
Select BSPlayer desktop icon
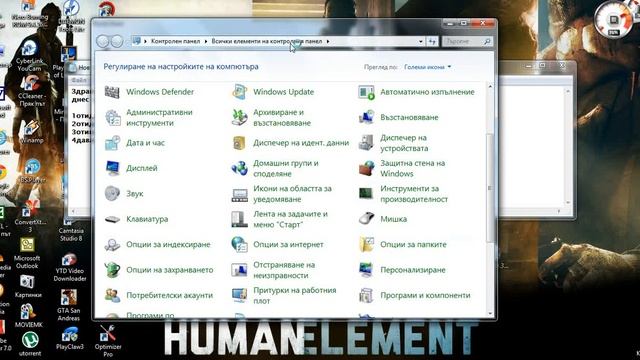(32, 171)
